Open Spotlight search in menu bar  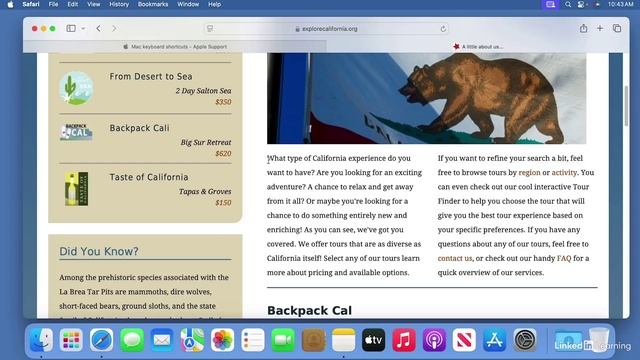(568, 4)
